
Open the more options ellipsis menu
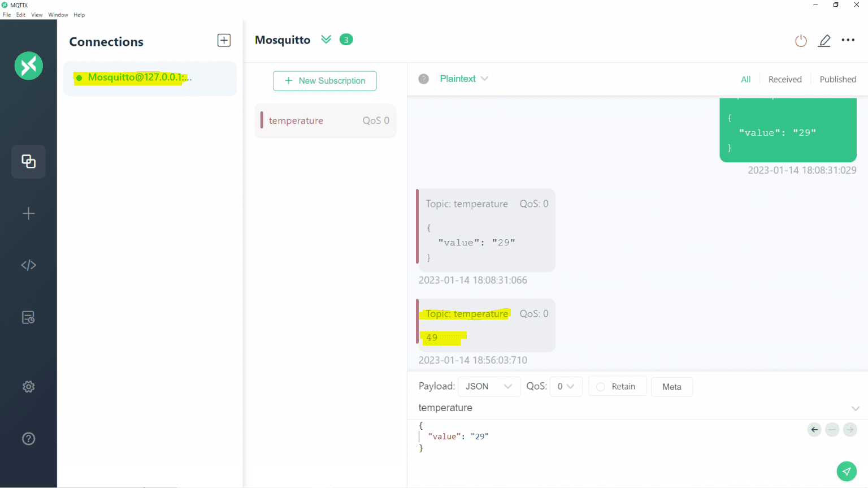click(848, 40)
